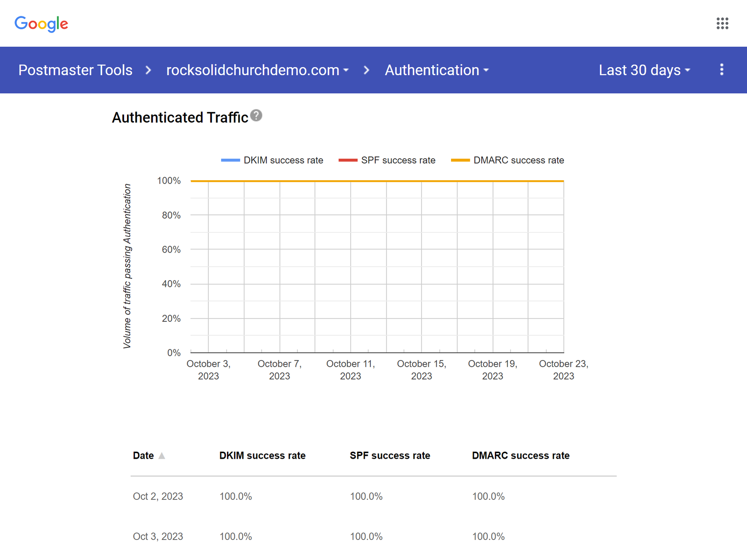Click the Google logo
747x560 pixels.
click(x=41, y=23)
